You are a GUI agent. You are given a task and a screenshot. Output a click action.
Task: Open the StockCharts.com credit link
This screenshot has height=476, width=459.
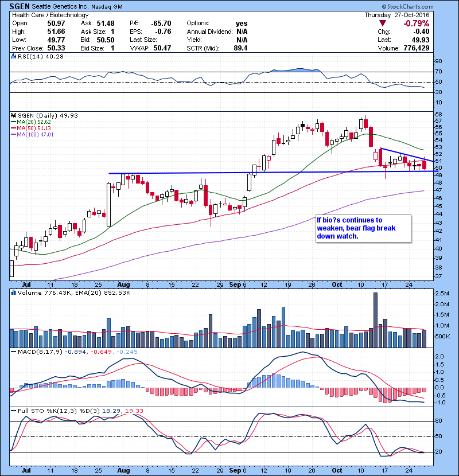408,6
